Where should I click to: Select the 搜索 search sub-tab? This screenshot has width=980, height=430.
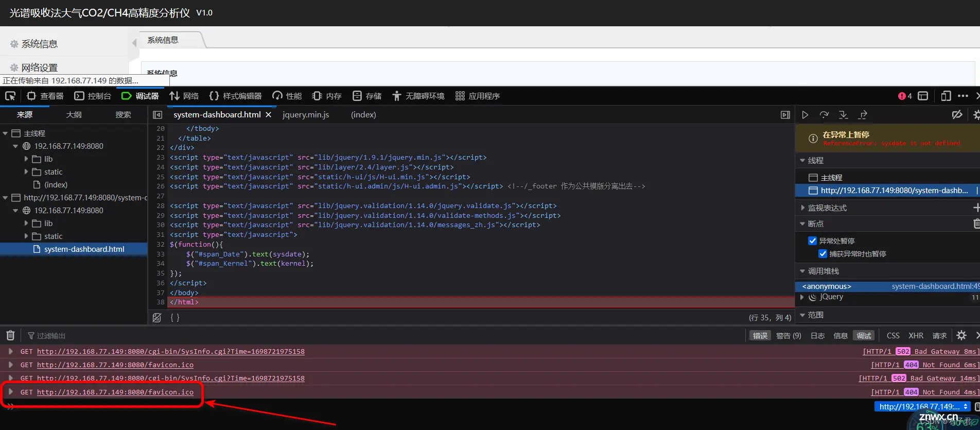click(x=123, y=115)
